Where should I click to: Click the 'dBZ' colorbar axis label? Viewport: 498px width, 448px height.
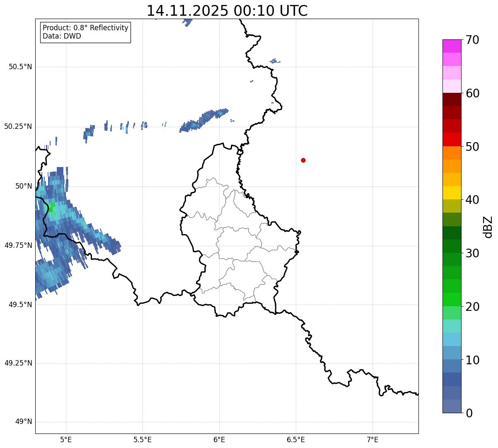click(x=488, y=227)
